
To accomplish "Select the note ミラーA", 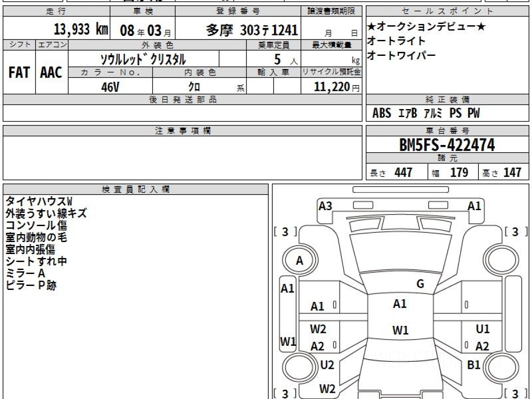I will (25, 273).
